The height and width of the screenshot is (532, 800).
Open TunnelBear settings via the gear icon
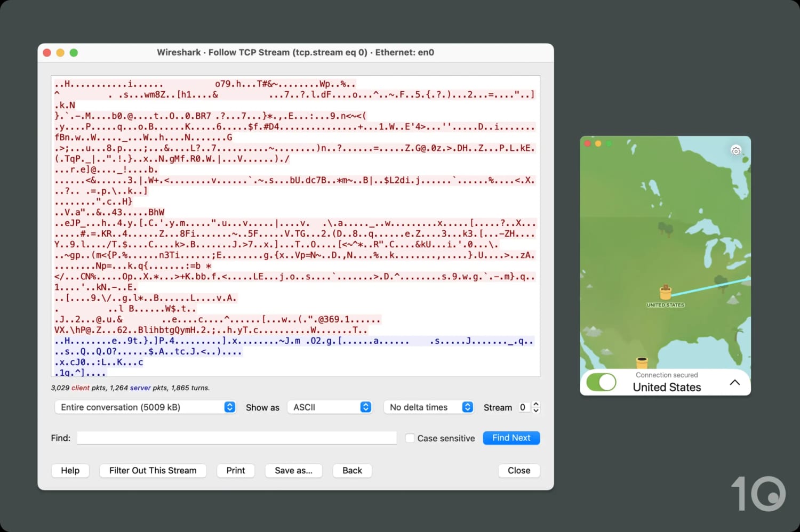(x=736, y=151)
